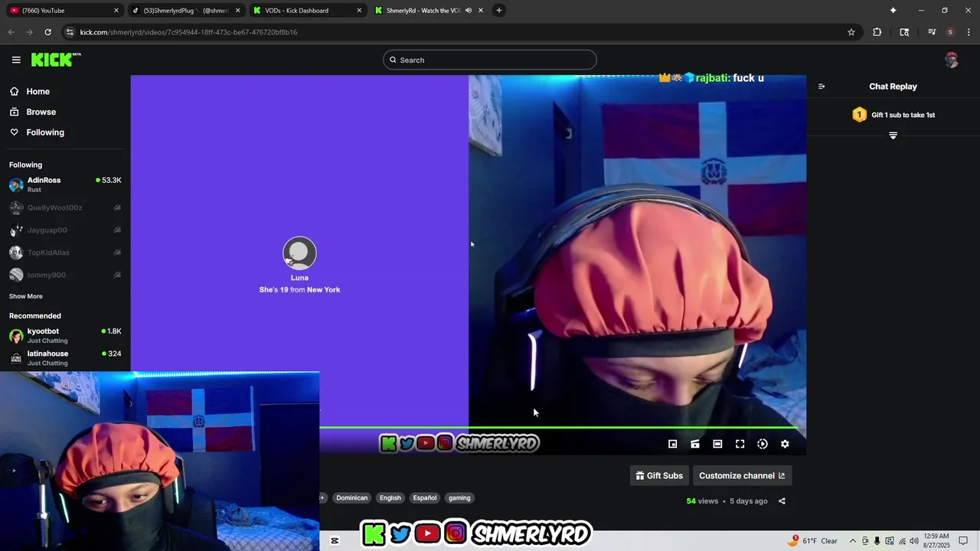Bookmark this page with the star icon
980x551 pixels.
851,32
